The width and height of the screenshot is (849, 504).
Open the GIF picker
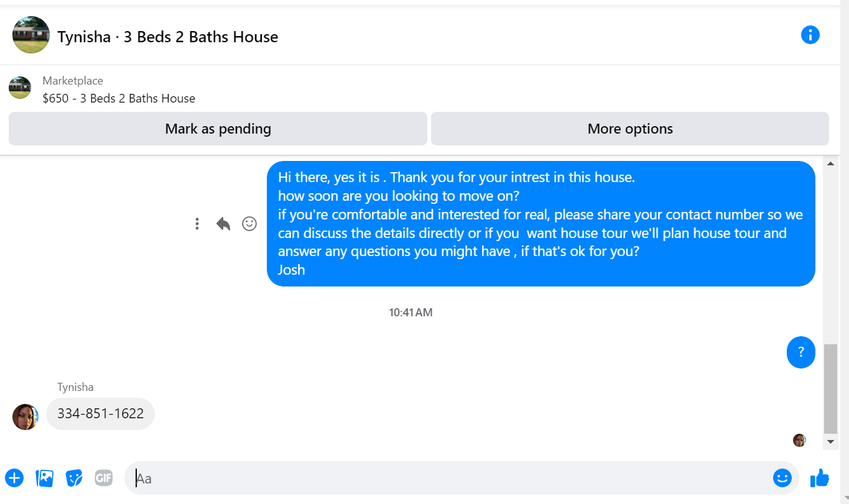pyautogui.click(x=104, y=478)
